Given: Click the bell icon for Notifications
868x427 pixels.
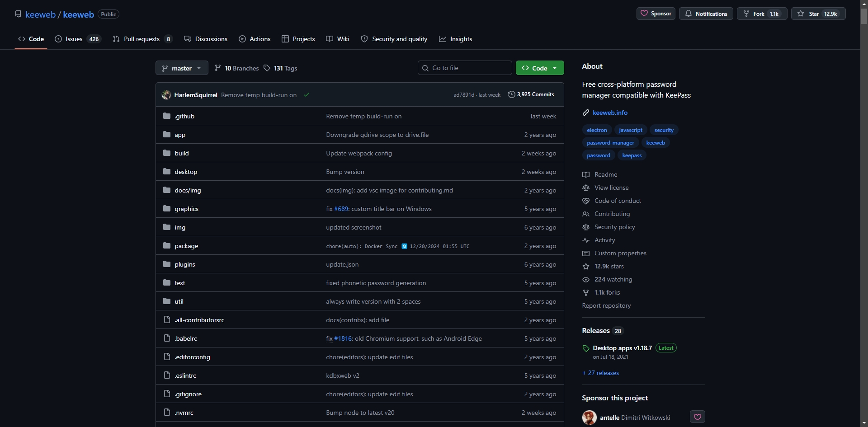Looking at the screenshot, I should coord(688,14).
